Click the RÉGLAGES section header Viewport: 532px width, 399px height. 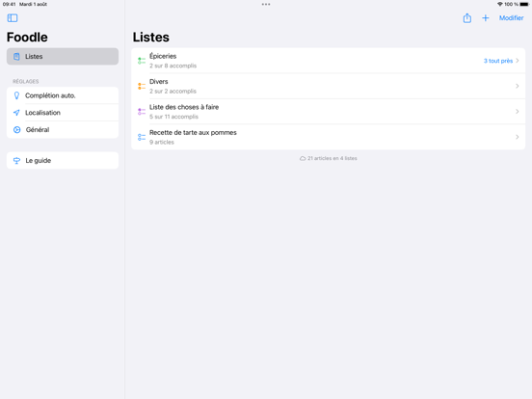click(x=26, y=81)
